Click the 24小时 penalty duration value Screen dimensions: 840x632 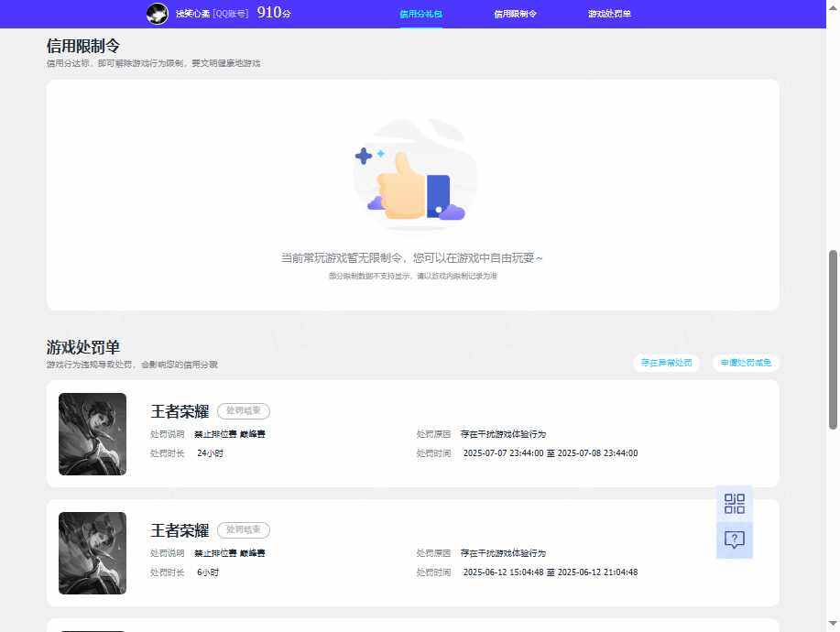pos(210,453)
